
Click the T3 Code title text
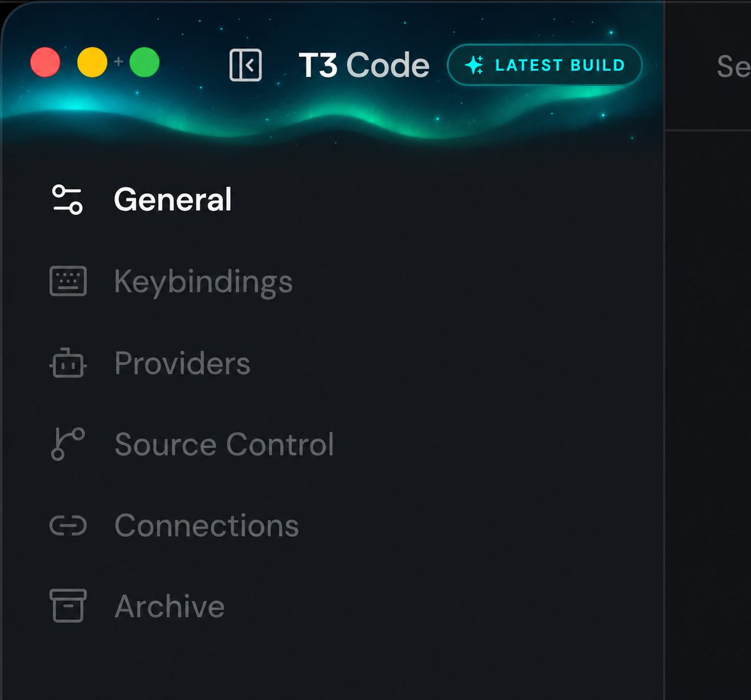pyautogui.click(x=364, y=65)
